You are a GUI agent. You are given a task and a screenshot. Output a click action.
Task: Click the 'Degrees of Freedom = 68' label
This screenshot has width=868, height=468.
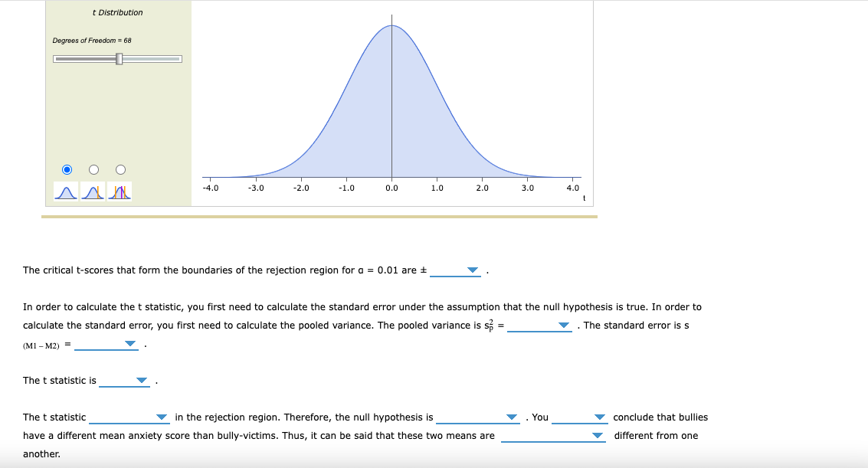tap(90, 39)
